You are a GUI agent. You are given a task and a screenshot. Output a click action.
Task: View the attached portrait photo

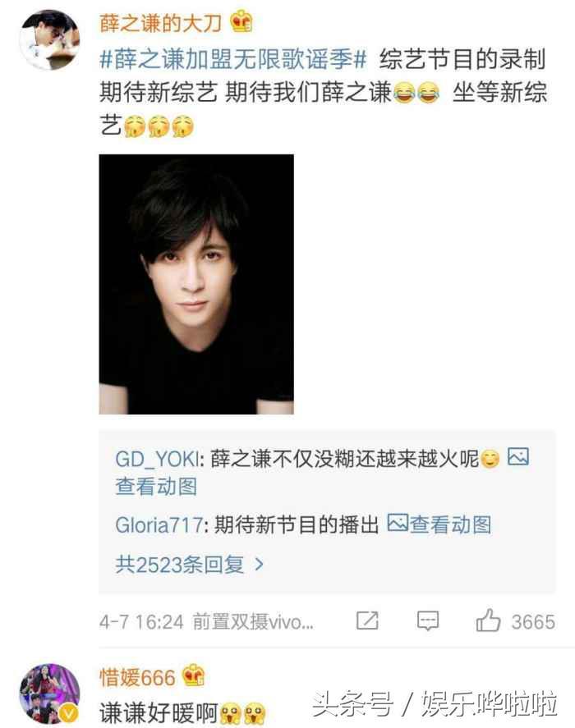pos(196,284)
